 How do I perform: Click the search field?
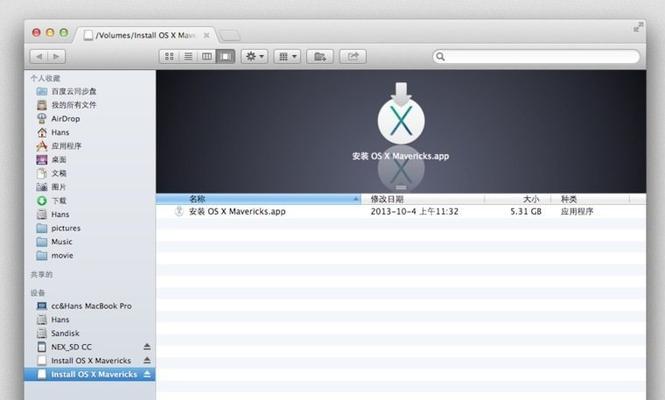(536, 56)
